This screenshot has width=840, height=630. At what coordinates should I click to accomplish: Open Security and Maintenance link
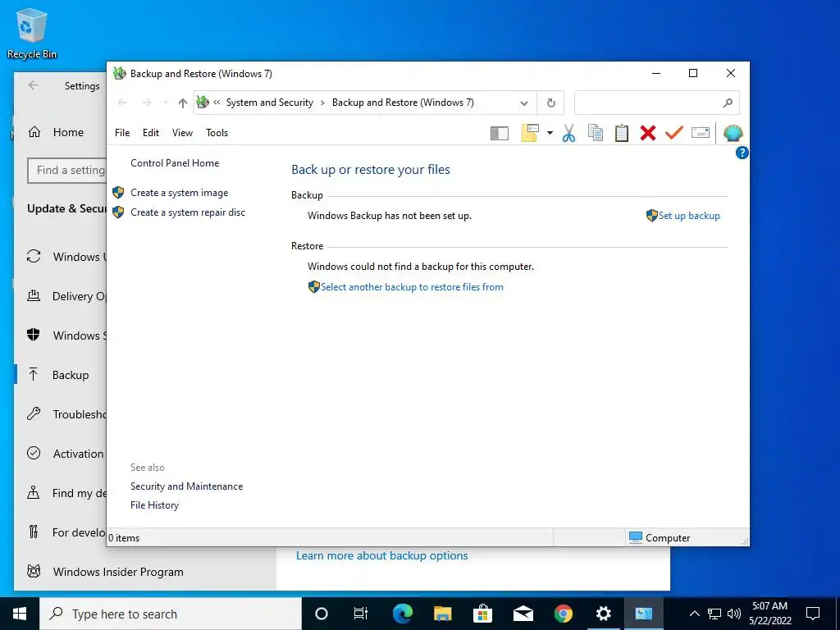186,486
